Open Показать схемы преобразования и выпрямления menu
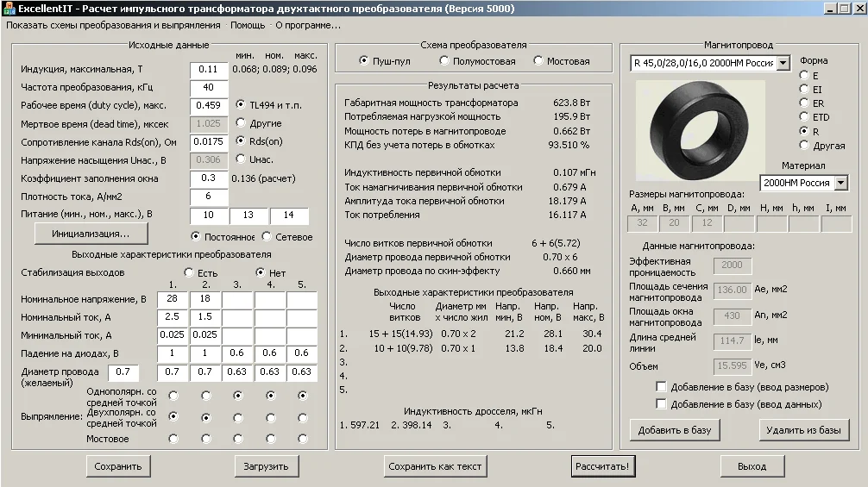 point(114,25)
